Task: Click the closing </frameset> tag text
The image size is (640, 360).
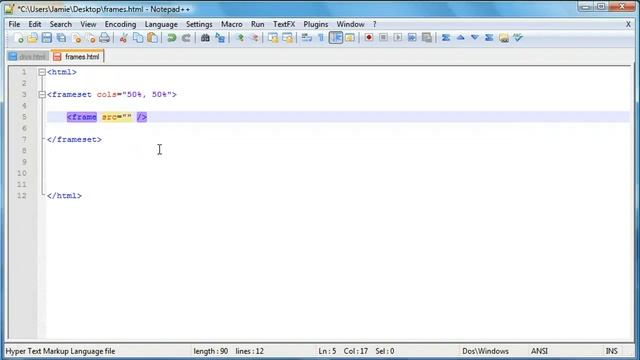Action: [x=74, y=140]
